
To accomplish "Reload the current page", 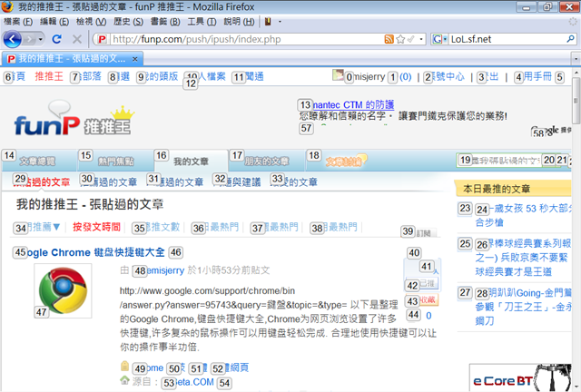I will pyautogui.click(x=56, y=39).
